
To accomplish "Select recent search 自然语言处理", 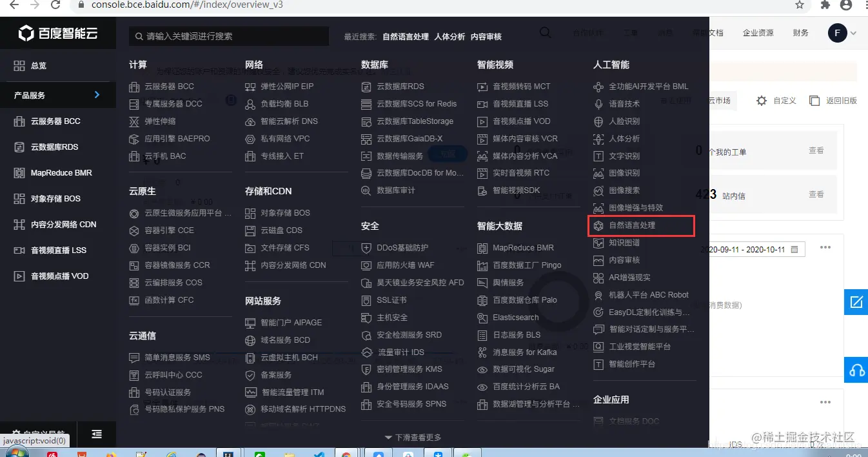I will click(x=406, y=37).
